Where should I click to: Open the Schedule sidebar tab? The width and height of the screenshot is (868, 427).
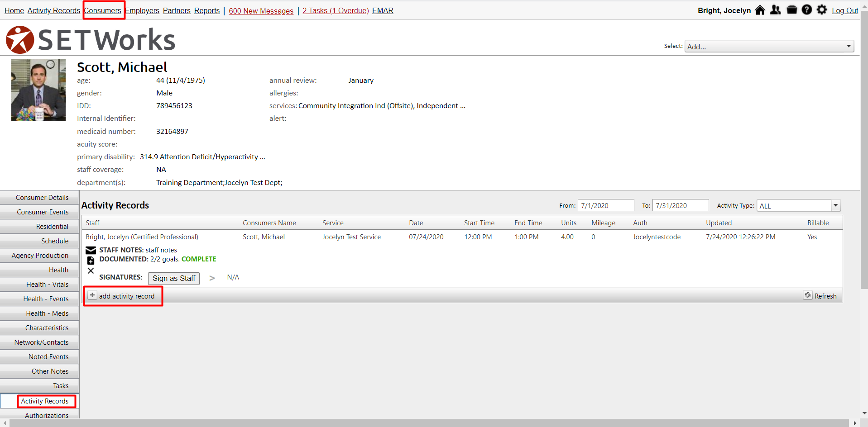pyautogui.click(x=39, y=241)
